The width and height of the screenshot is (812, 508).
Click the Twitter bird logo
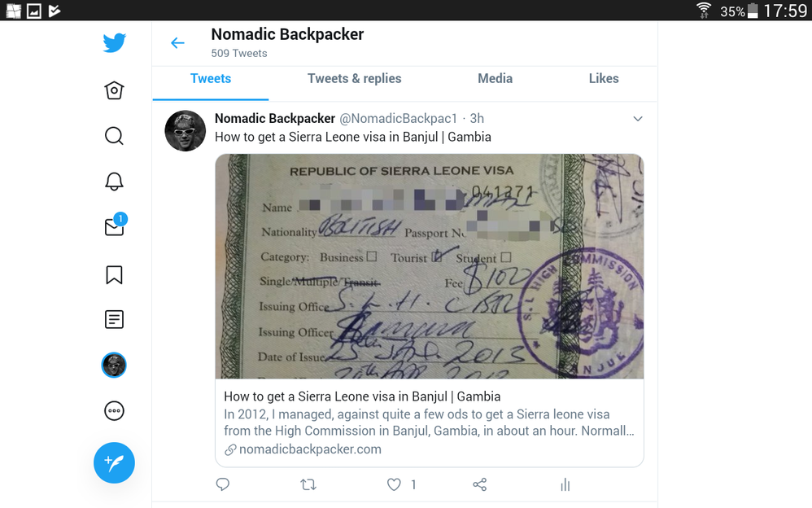click(114, 43)
